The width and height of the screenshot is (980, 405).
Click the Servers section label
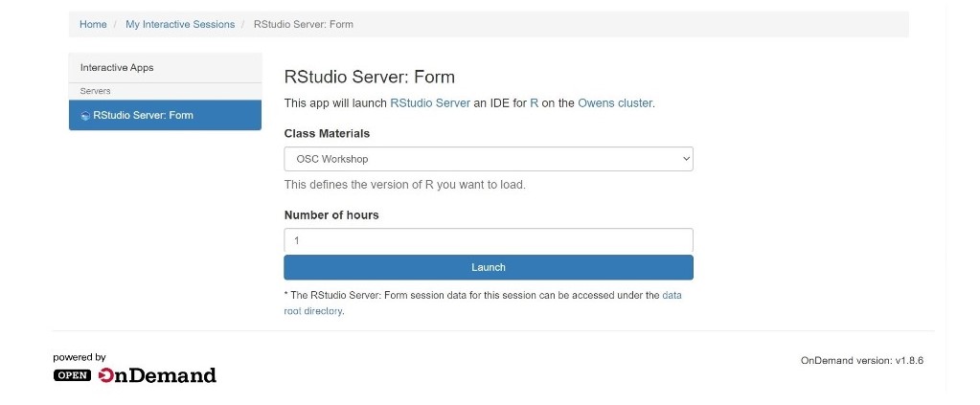(x=95, y=91)
